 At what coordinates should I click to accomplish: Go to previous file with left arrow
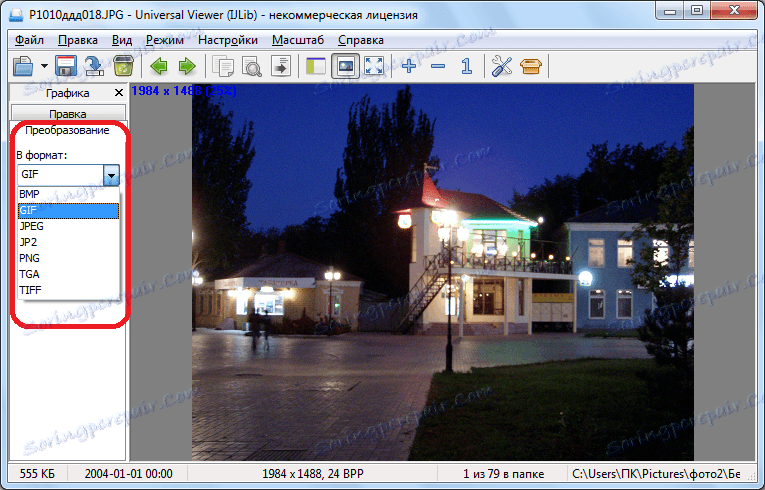(159, 66)
